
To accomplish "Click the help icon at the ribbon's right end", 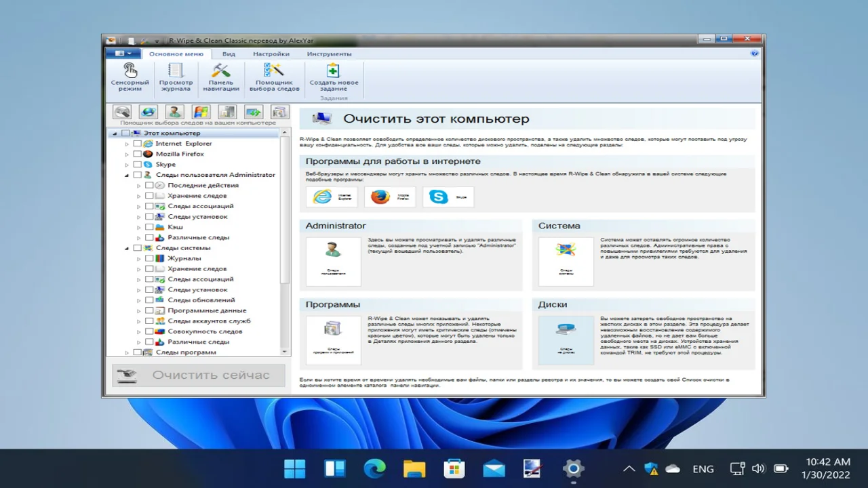I will [755, 53].
